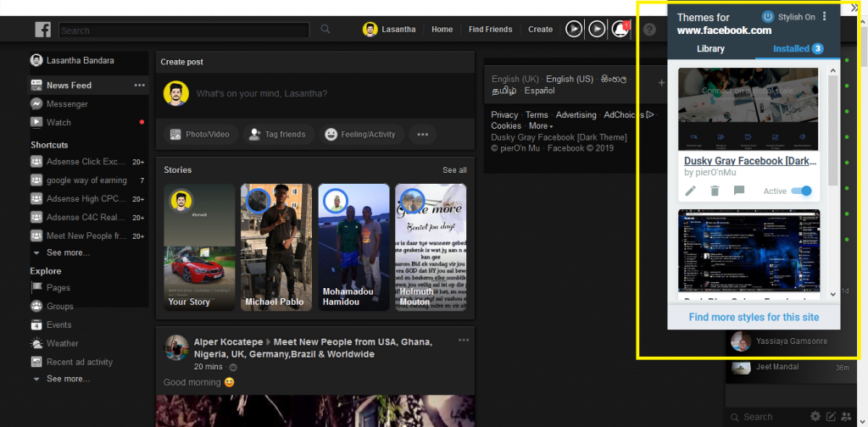Click the new message compose icon in chat
868x427 pixels.
tap(831, 417)
